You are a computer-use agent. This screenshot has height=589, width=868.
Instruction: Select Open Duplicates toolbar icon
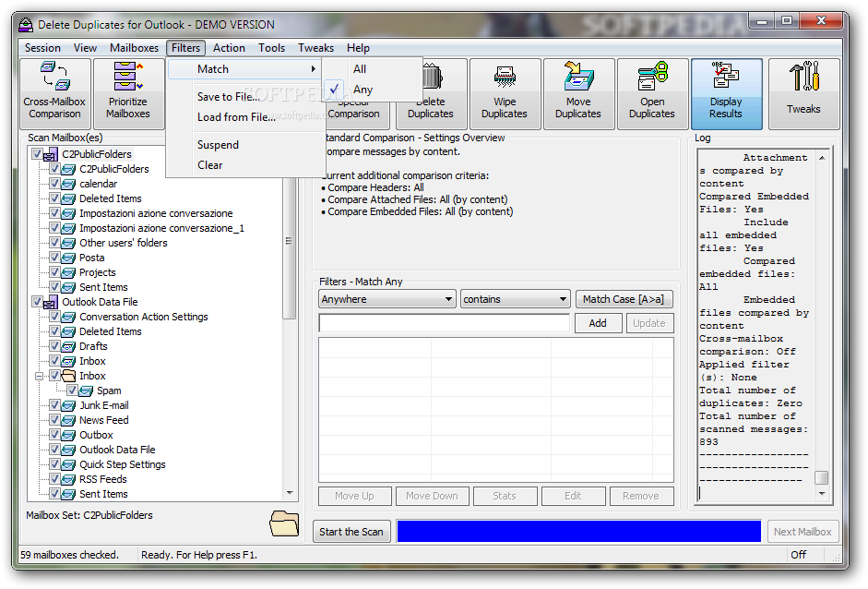[652, 93]
